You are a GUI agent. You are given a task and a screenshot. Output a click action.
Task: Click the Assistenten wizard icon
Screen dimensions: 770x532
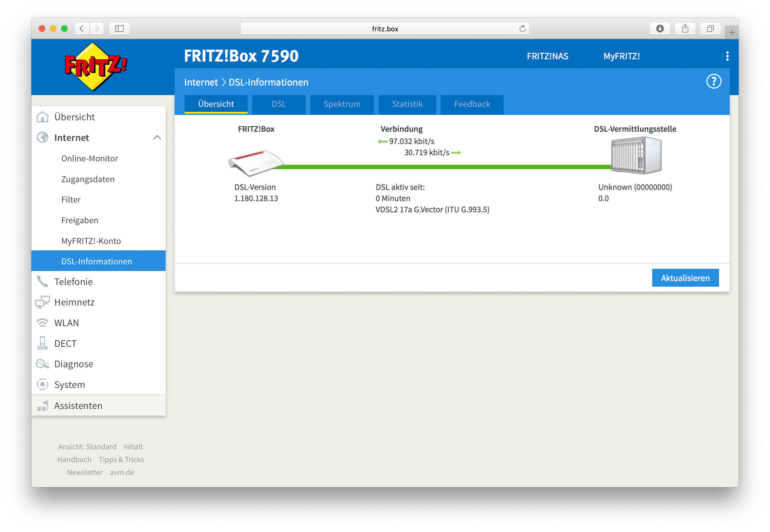point(43,406)
